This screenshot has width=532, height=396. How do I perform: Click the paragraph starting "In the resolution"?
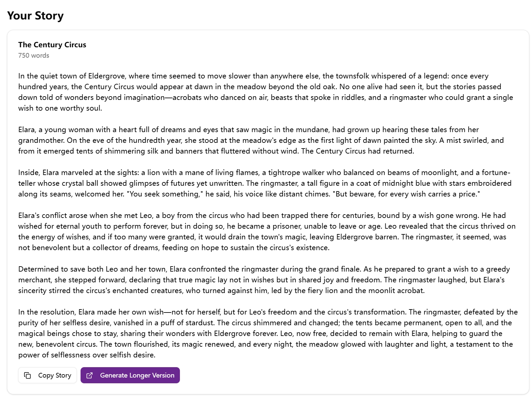pos(268,333)
